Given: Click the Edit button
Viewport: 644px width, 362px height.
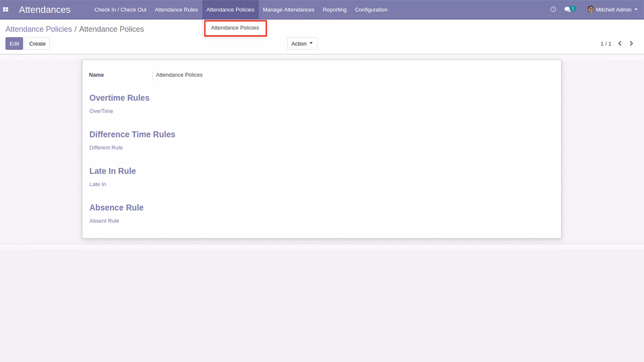Looking at the screenshot, I should 14,43.
